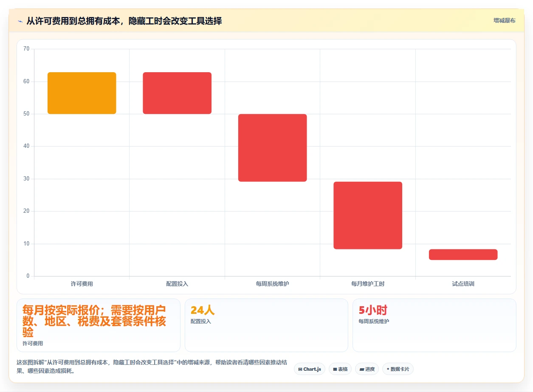Click the 数据卡片 tag chip
The width and height of the screenshot is (533, 392).
(x=398, y=369)
